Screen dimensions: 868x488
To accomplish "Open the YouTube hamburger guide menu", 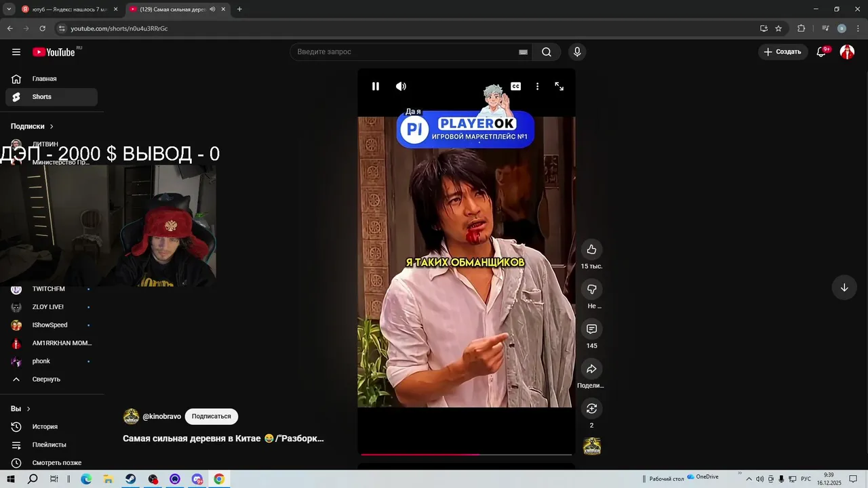I will point(16,52).
